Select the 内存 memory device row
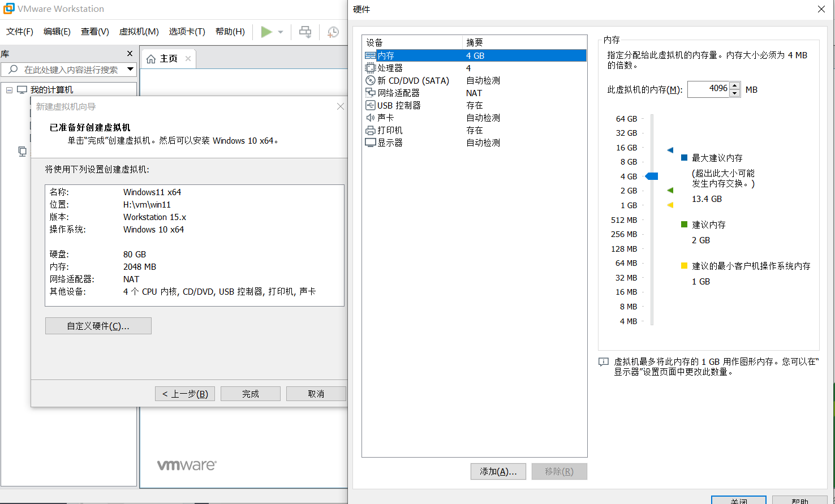Image resolution: width=835 pixels, height=504 pixels. pyautogui.click(x=475, y=55)
